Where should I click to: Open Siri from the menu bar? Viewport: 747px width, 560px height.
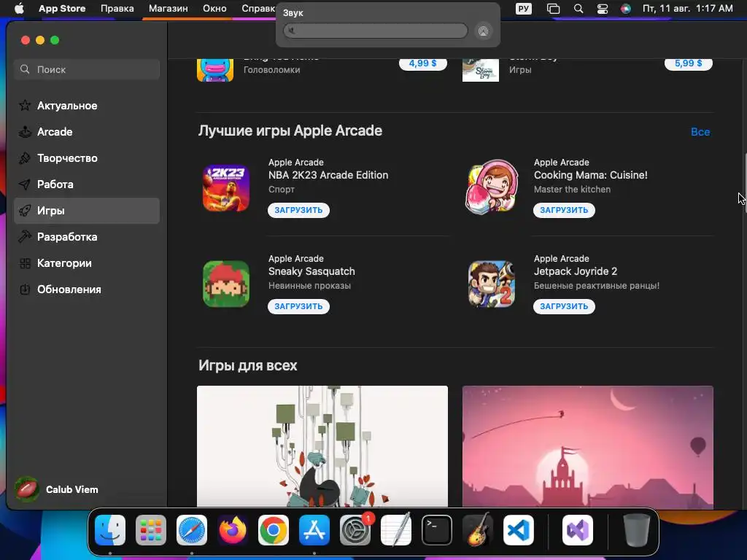pos(625,9)
